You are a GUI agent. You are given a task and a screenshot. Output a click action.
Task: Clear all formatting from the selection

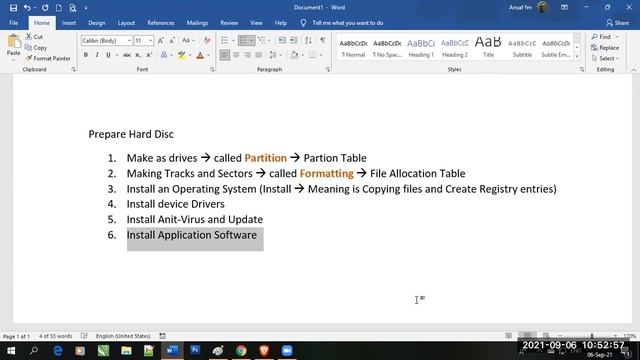pos(207,40)
